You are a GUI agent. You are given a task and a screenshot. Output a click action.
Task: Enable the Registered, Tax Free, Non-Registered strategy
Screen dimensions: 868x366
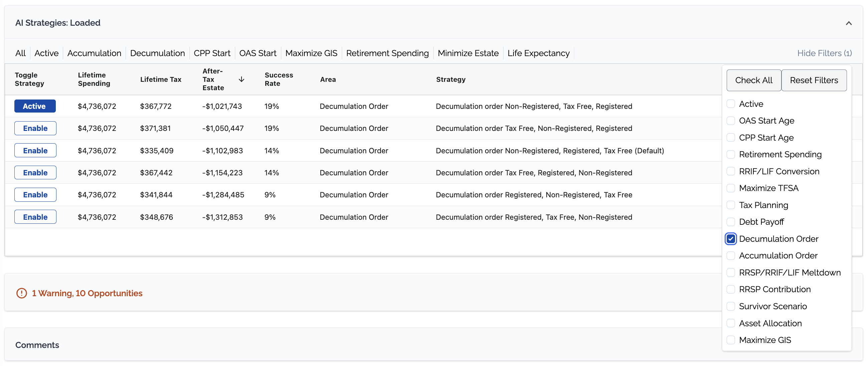click(x=35, y=217)
